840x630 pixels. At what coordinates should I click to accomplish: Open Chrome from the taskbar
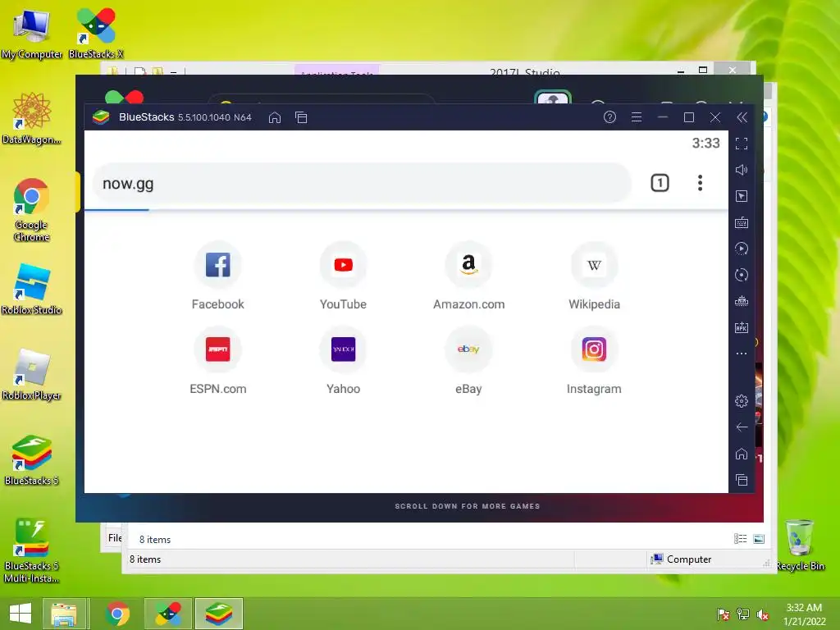tap(117, 614)
